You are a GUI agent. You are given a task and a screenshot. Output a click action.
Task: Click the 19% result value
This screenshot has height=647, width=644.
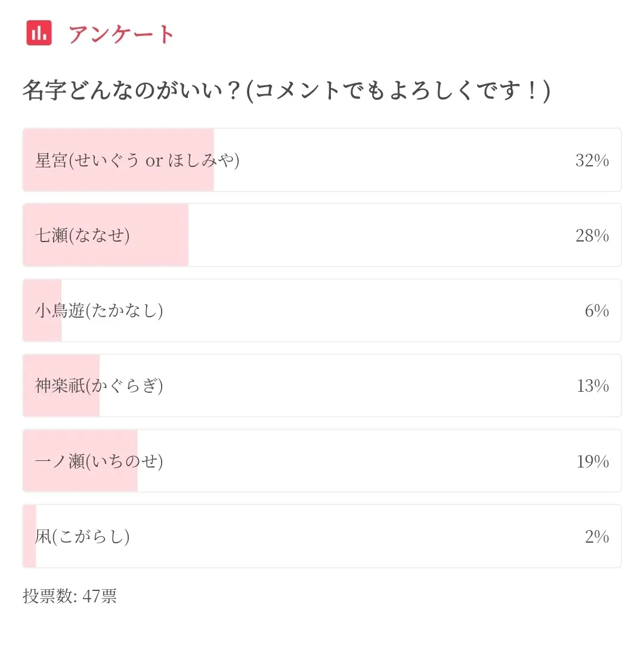coord(592,461)
